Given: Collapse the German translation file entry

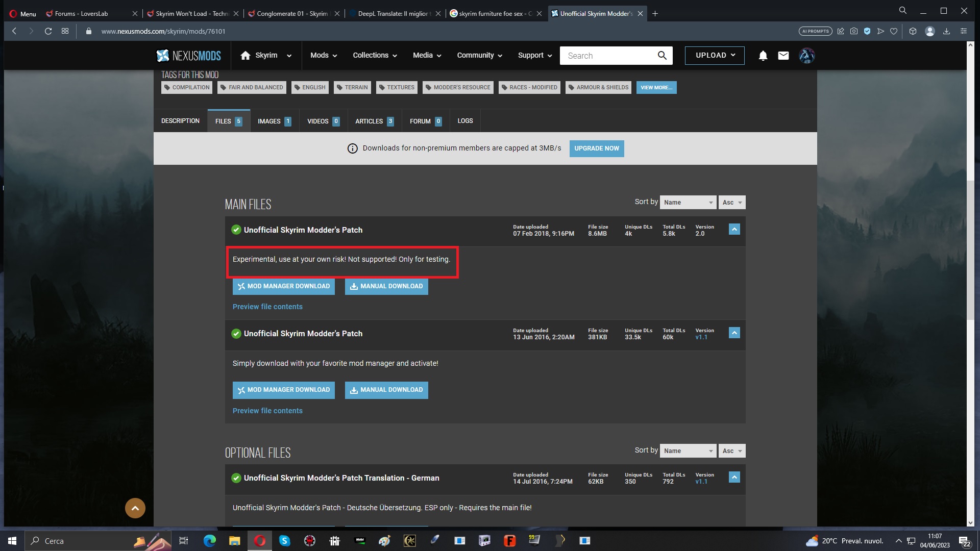Looking at the screenshot, I should point(734,478).
